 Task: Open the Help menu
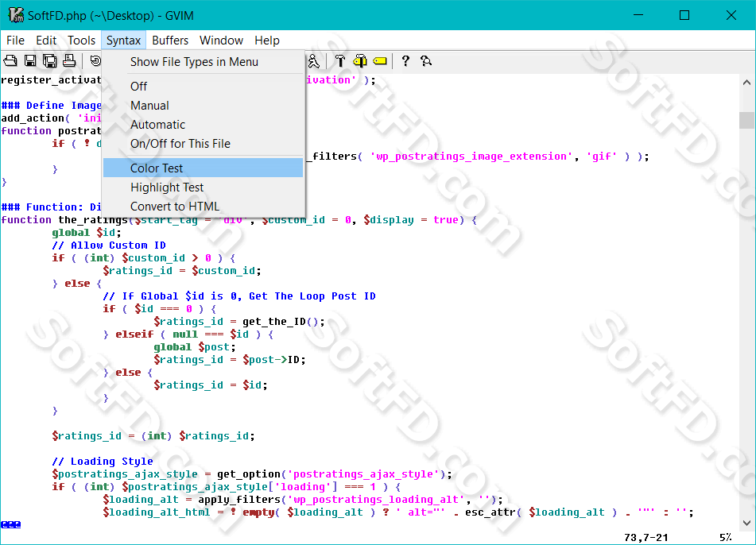click(267, 41)
